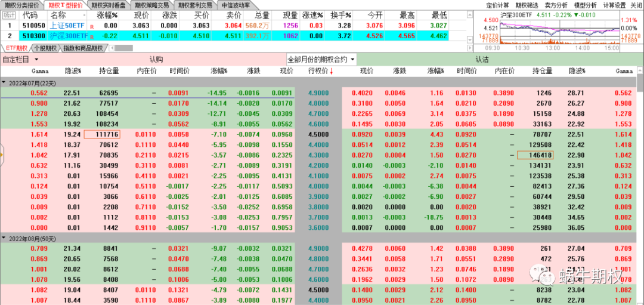The width and height of the screenshot is (644, 305).
Task: Click the red R marker beside 上证50ETF
Action: pos(92,26)
